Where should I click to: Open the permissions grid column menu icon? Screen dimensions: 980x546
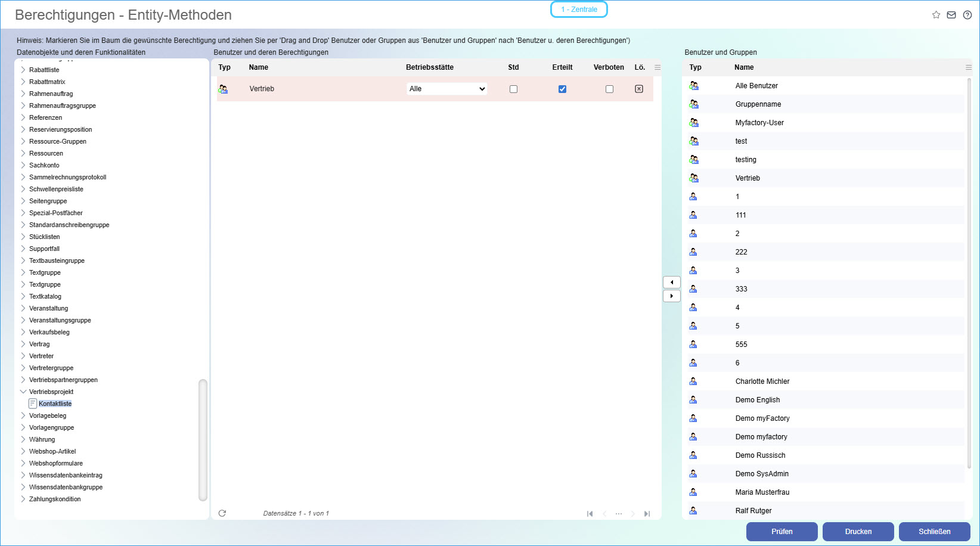click(x=658, y=67)
